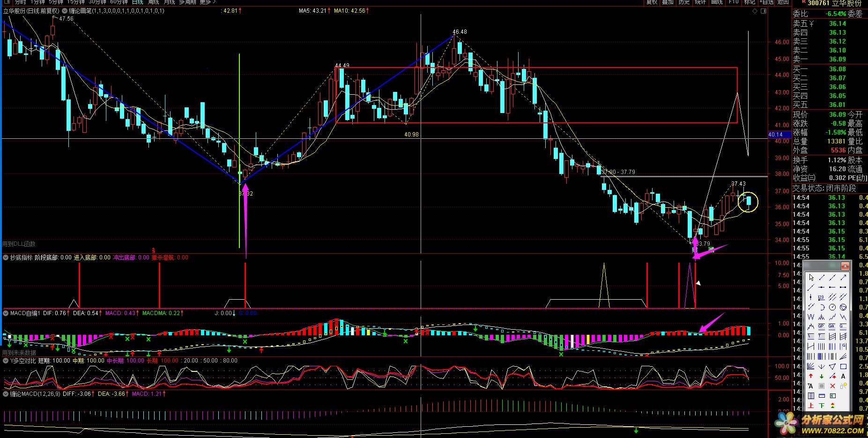The height and width of the screenshot is (438, 868).
Task: Open the blue lined note tool
Action: pos(811,396)
